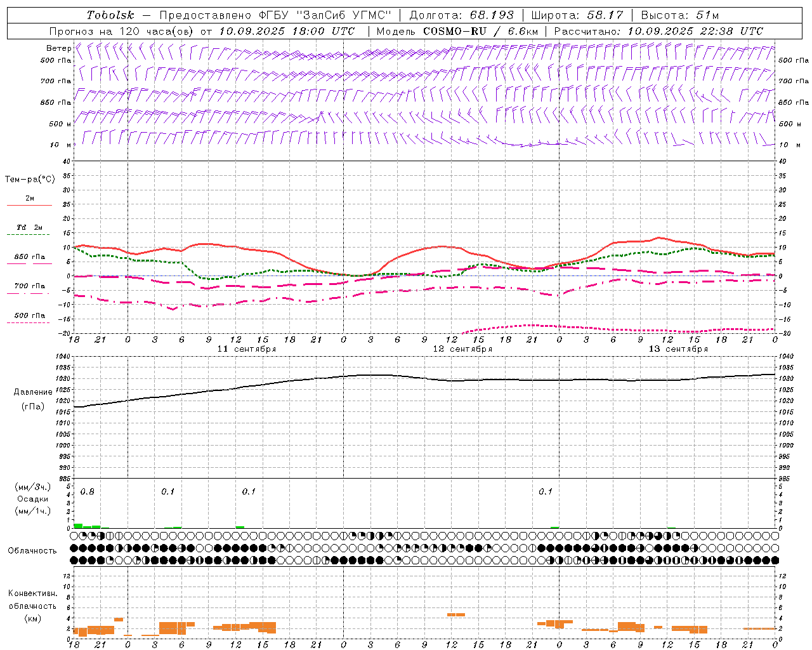This screenshot has height=650, width=812.
Task: Click the "700 гПа" temperature legend entry
Action: pos(30,286)
